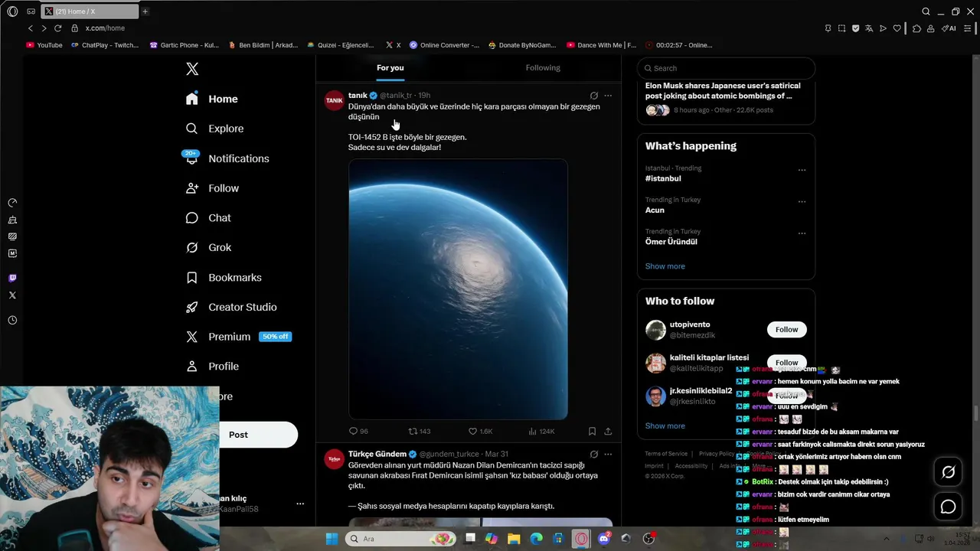Open the Acun trending topic
The width and height of the screenshot is (980, 551).
pyautogui.click(x=655, y=210)
